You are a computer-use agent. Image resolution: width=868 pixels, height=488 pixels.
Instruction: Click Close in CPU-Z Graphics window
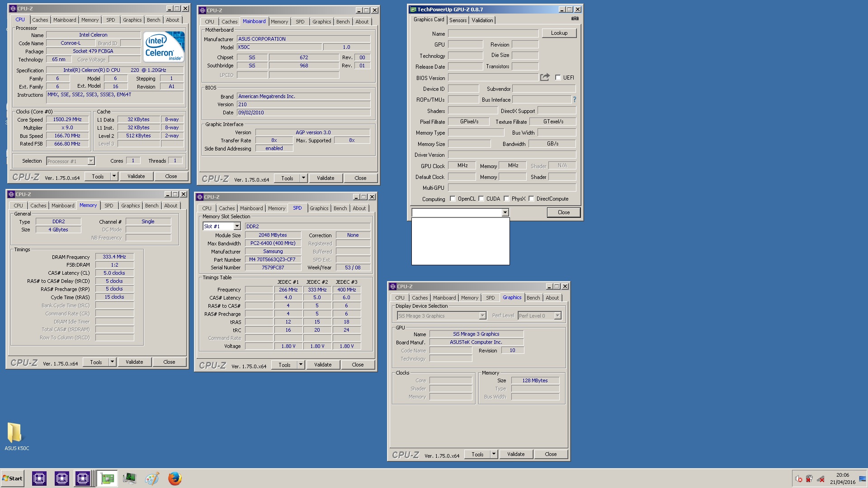click(x=551, y=454)
